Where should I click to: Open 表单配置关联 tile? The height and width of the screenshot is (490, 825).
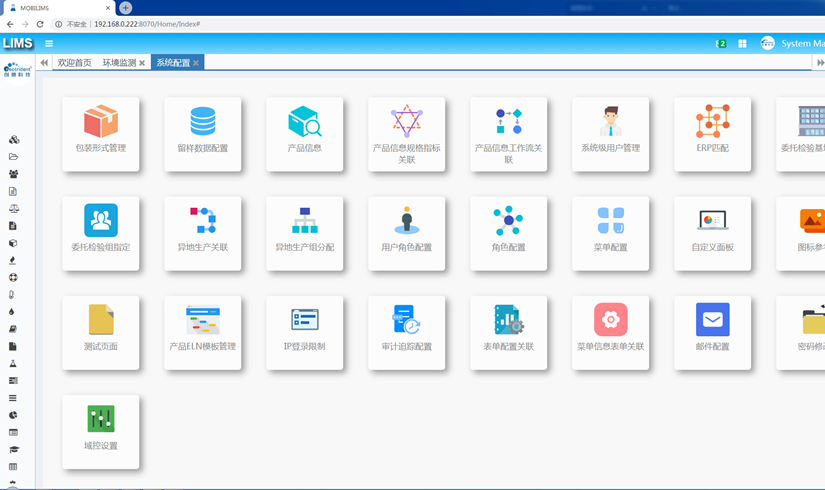tap(508, 333)
